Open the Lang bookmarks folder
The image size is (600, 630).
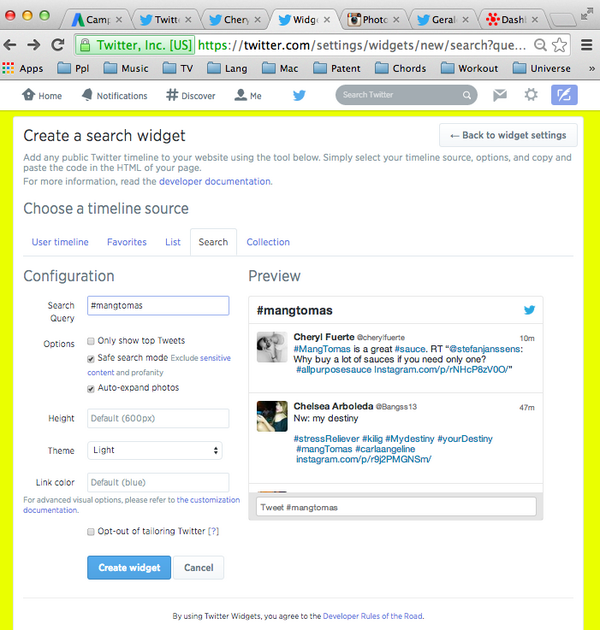(x=227, y=68)
